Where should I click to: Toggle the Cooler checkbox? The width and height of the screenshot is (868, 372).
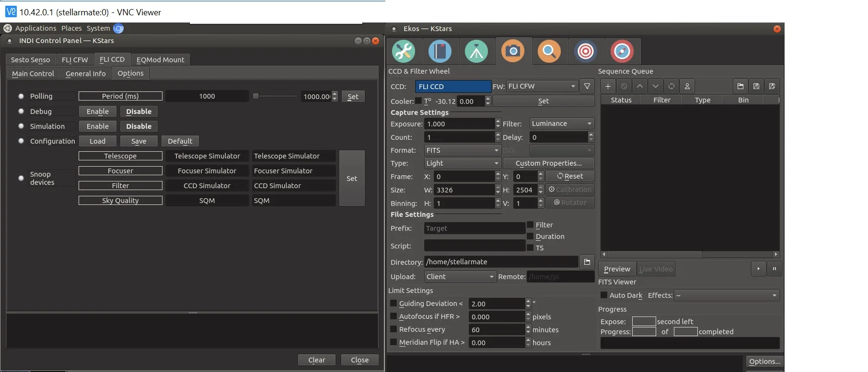pyautogui.click(x=418, y=101)
